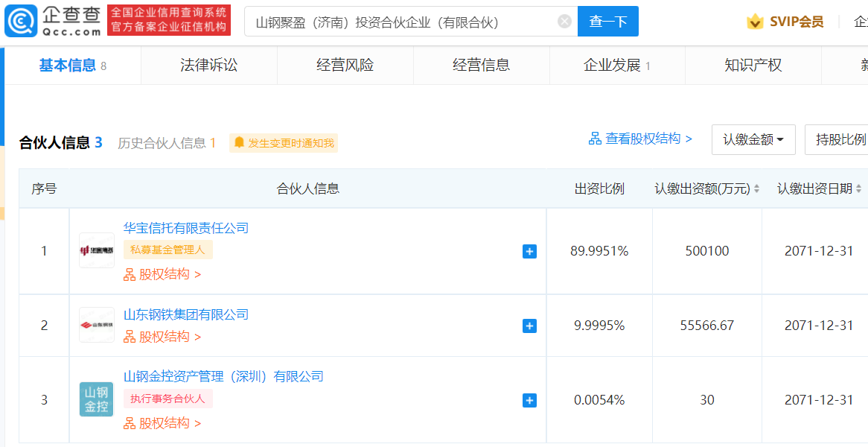The height and width of the screenshot is (447, 868).
Task: Expand plus icon for 山钢金控资产管理
Action: point(529,400)
